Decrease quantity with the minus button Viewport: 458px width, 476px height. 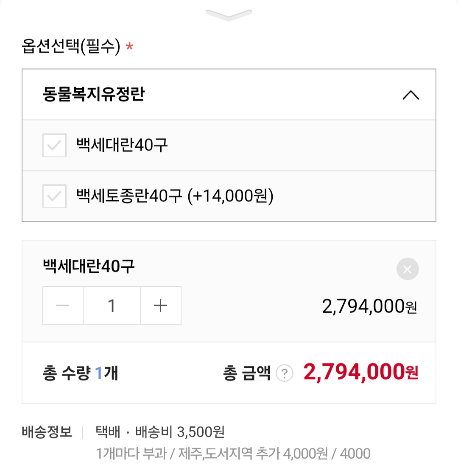(63, 305)
